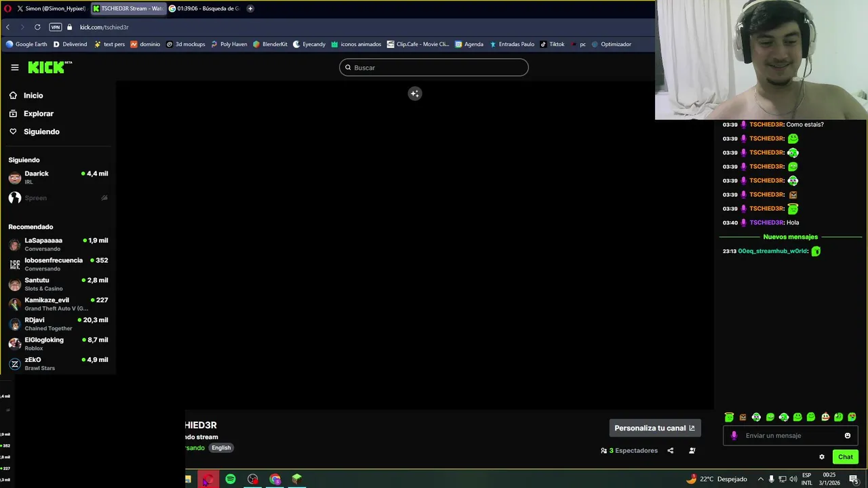Open the Windows notification center
This screenshot has height=488, width=868.
[x=854, y=479]
